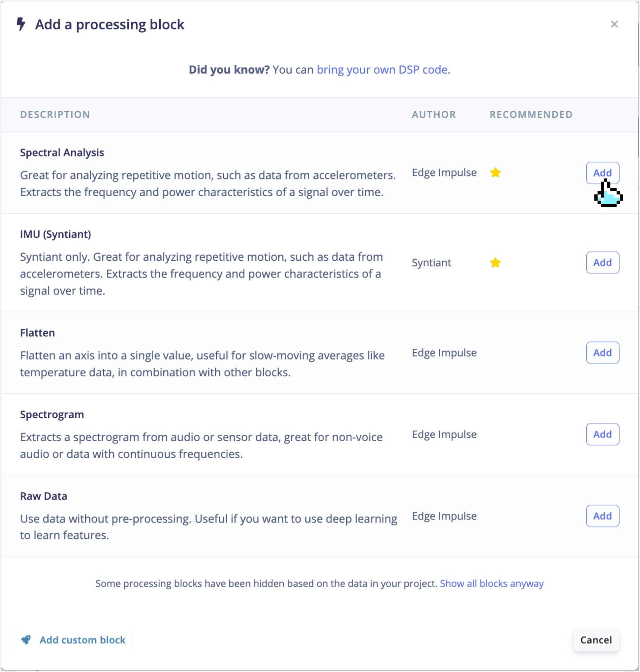Click the Author column header
The height and width of the screenshot is (672, 640).
pyautogui.click(x=434, y=115)
